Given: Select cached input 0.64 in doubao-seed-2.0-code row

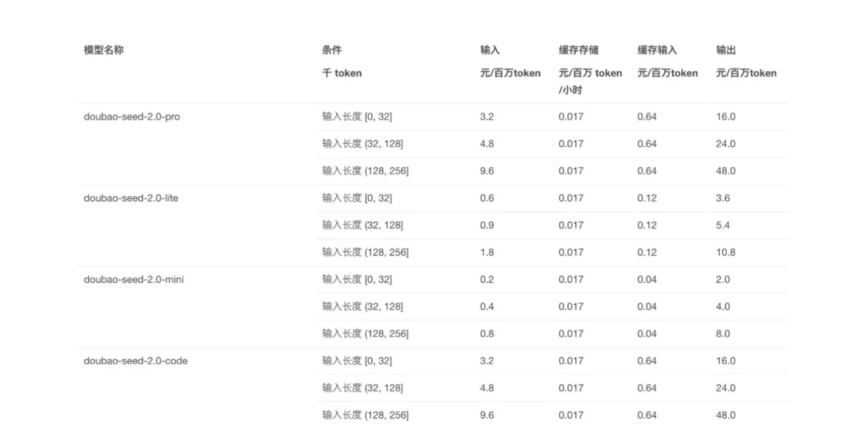Looking at the screenshot, I should coord(647,360).
